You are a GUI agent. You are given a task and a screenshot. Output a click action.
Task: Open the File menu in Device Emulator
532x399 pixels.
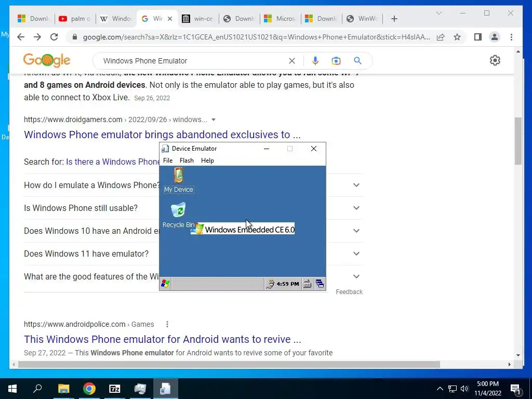168,161
